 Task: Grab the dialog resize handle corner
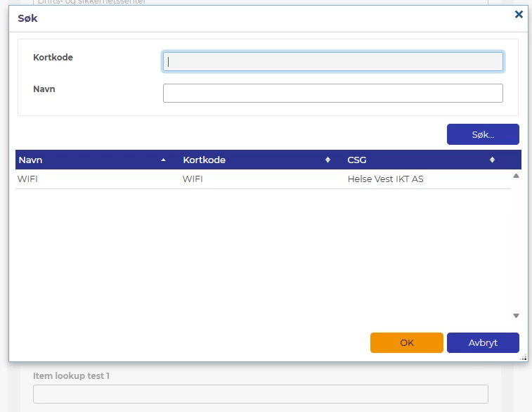[524, 357]
